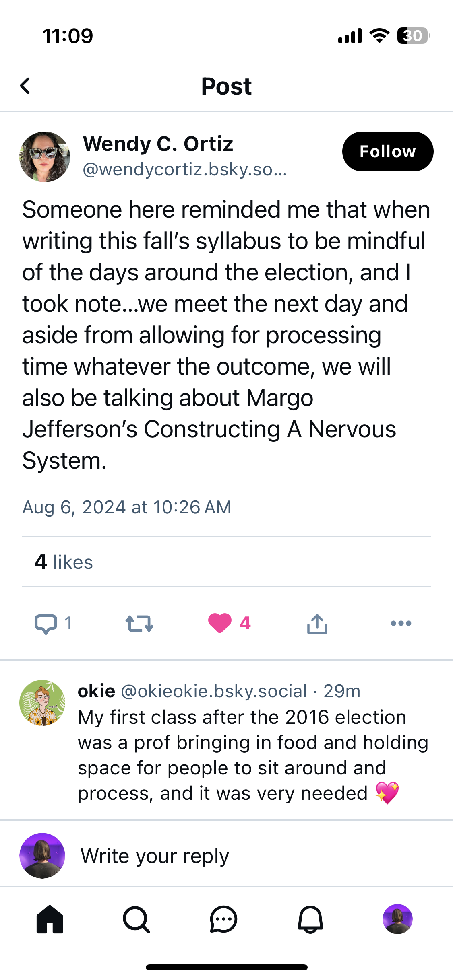453x980 pixels.
Task: Open the three-dot more options menu
Action: click(401, 623)
